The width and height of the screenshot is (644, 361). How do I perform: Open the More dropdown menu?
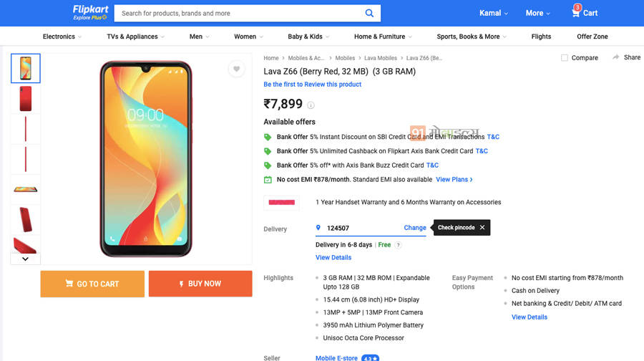538,13
